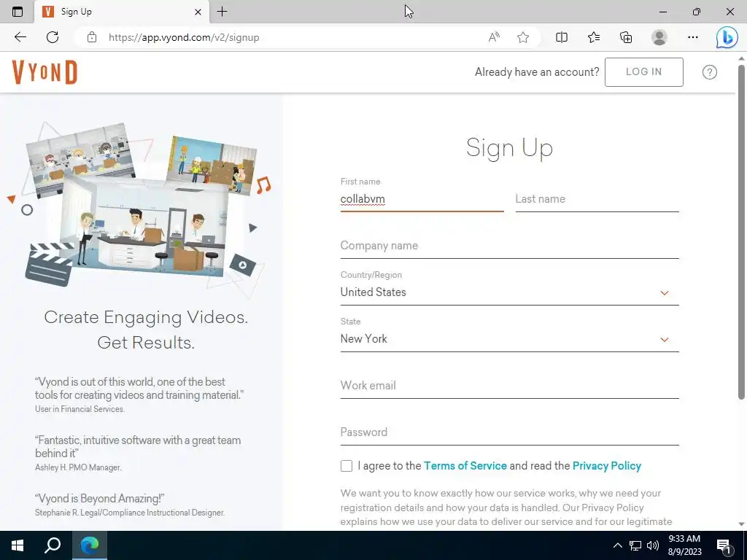747x560 pixels.
Task: Open the Privacy Policy link
Action: [x=606, y=466]
